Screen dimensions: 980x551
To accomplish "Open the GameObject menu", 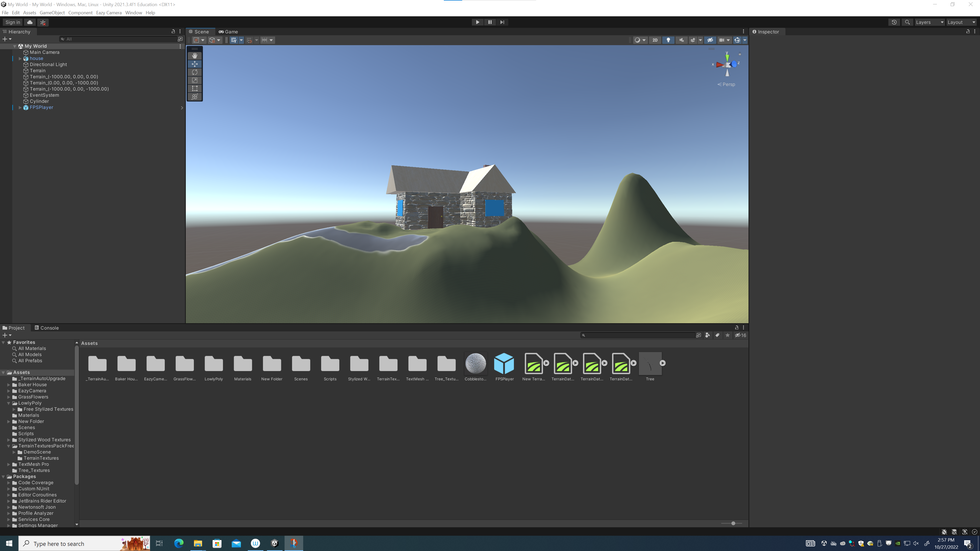I will [52, 12].
